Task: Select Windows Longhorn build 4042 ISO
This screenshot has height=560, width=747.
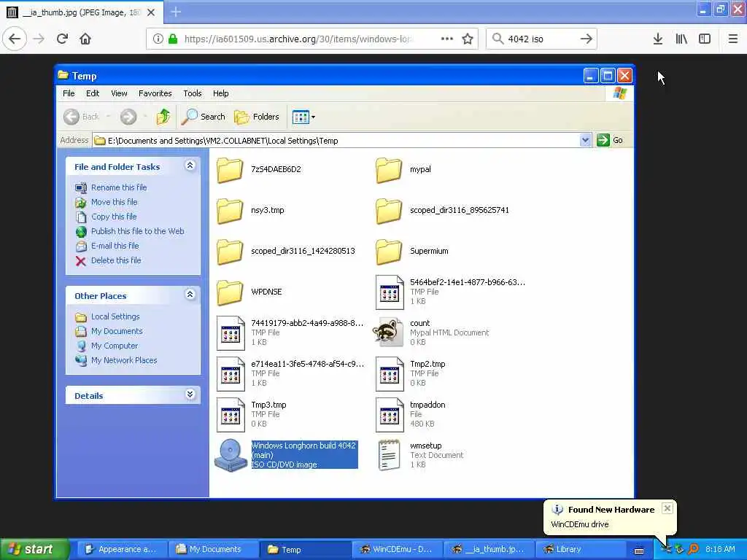Action: [x=286, y=455]
